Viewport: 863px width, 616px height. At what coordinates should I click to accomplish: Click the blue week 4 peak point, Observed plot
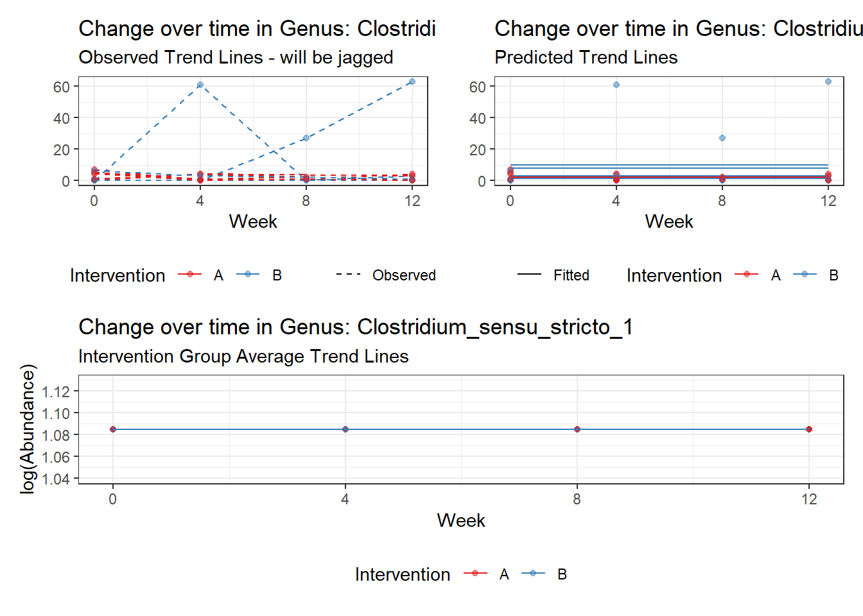[200, 85]
